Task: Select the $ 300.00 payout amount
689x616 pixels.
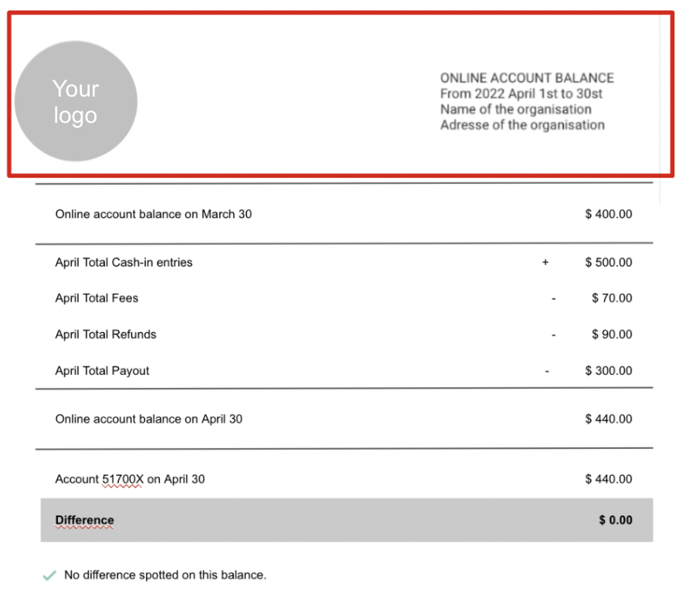Action: pos(609,371)
